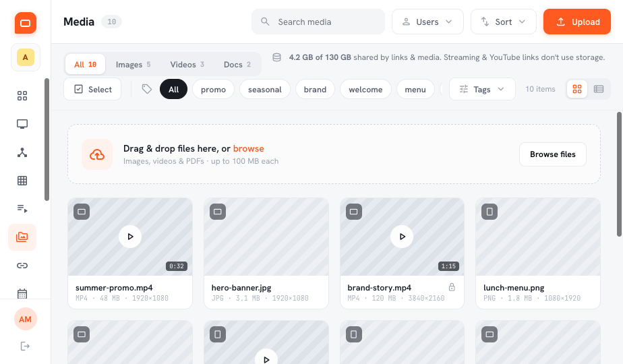Open the table grid icon in sidebar
The width and height of the screenshot is (623, 364).
[x=22, y=181]
